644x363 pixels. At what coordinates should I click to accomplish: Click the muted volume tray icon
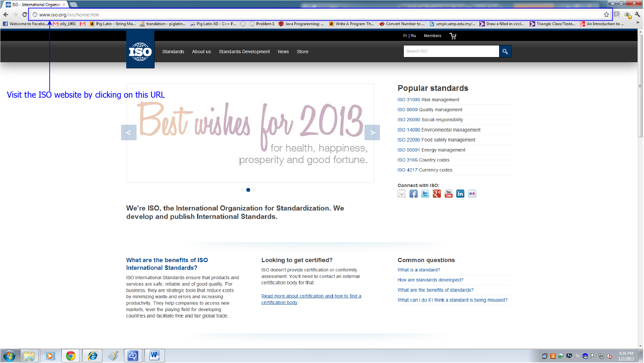tap(609, 356)
